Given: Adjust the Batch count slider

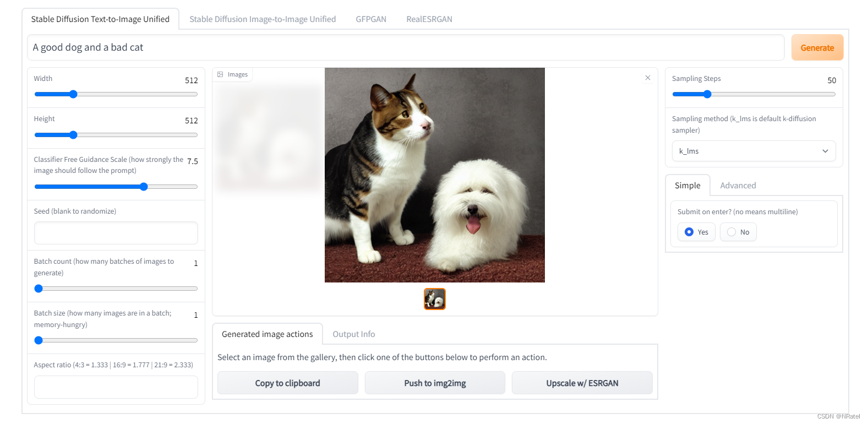Looking at the screenshot, I should [x=116, y=289].
